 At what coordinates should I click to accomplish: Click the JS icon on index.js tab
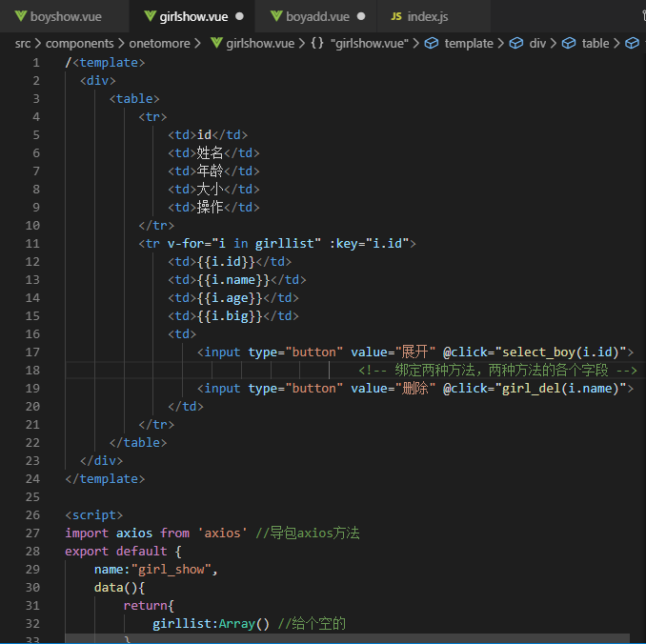395,16
